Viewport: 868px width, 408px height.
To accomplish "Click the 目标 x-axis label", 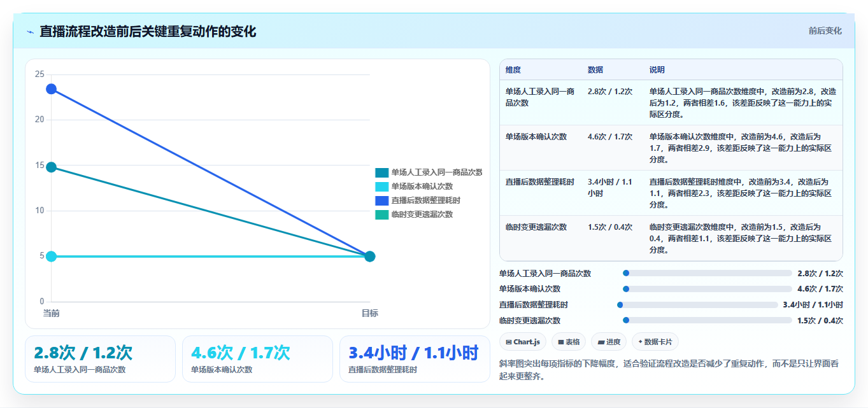I will (370, 313).
